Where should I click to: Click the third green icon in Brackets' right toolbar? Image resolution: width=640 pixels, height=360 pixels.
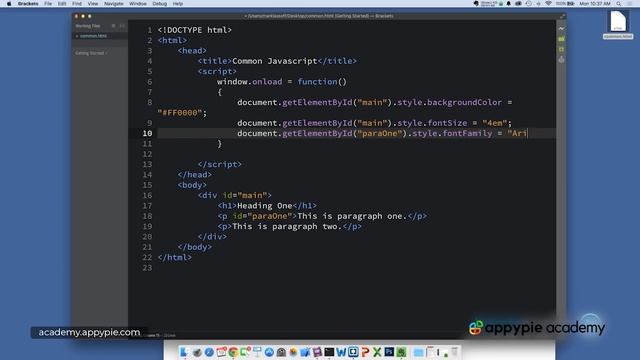(x=561, y=49)
